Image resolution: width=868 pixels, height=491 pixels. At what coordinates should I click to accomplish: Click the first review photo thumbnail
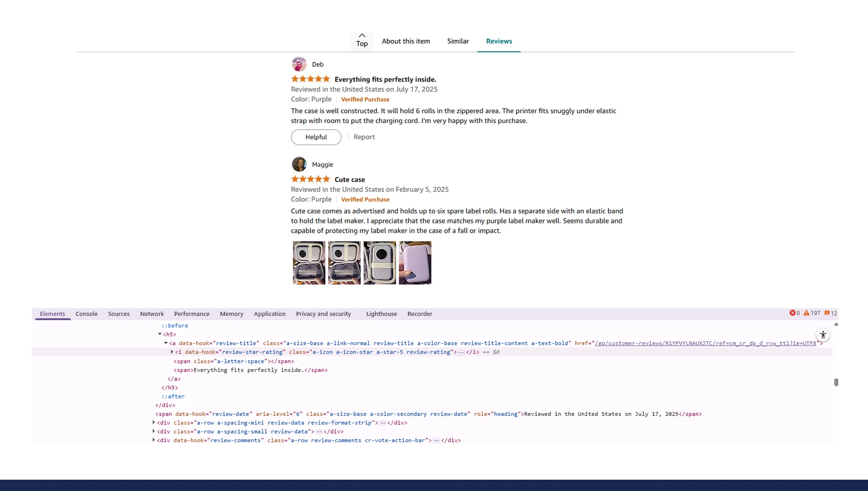point(308,262)
